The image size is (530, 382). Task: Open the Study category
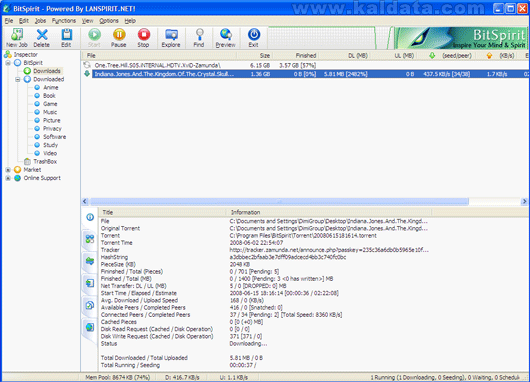pos(50,145)
